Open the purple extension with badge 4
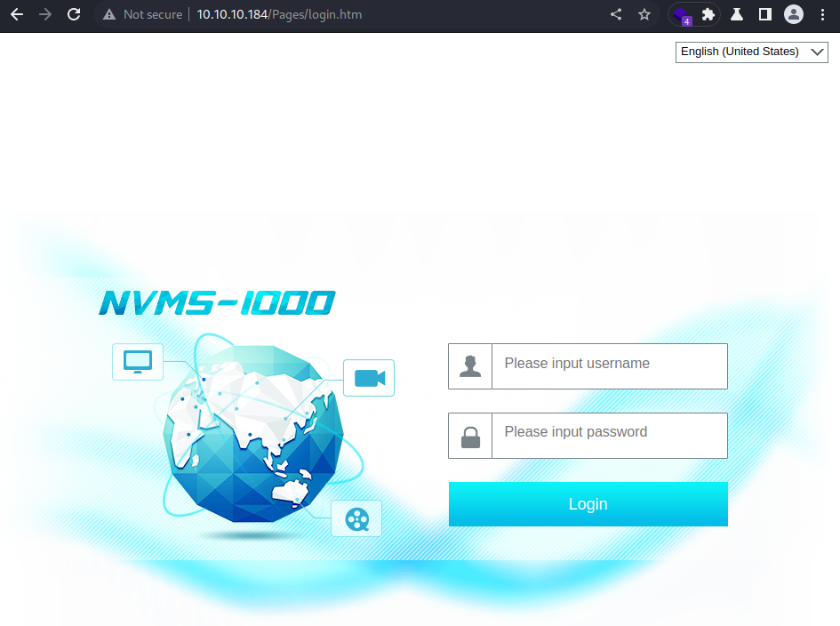This screenshot has height=626, width=840. pyautogui.click(x=682, y=15)
